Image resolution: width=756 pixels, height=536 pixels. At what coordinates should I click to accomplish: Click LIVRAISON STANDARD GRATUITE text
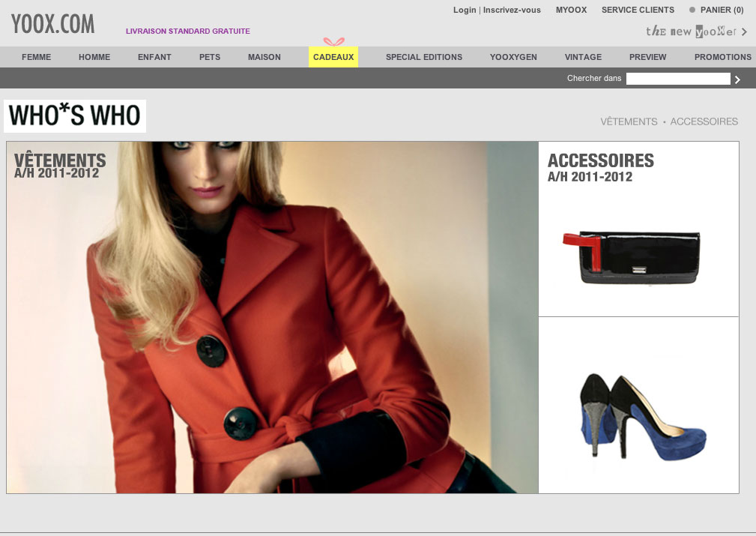(188, 31)
